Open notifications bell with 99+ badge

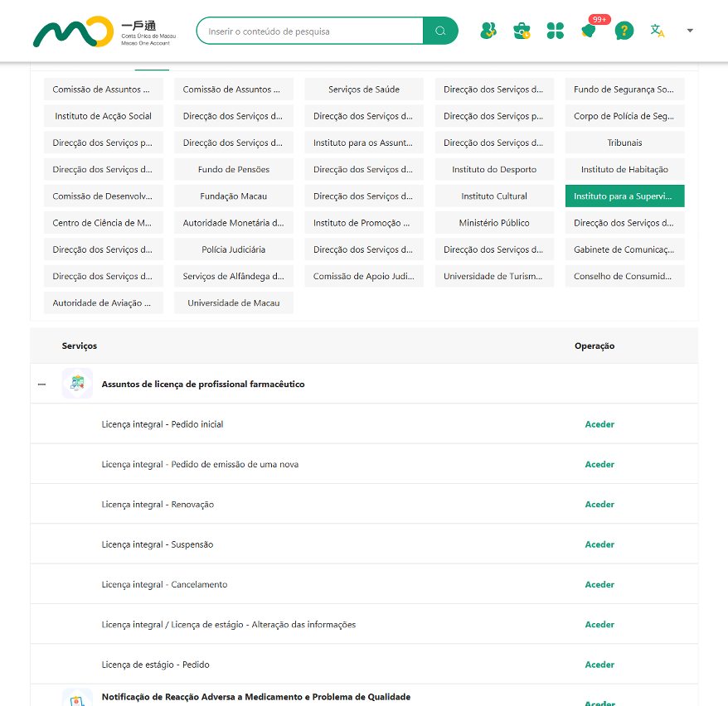[589, 31]
